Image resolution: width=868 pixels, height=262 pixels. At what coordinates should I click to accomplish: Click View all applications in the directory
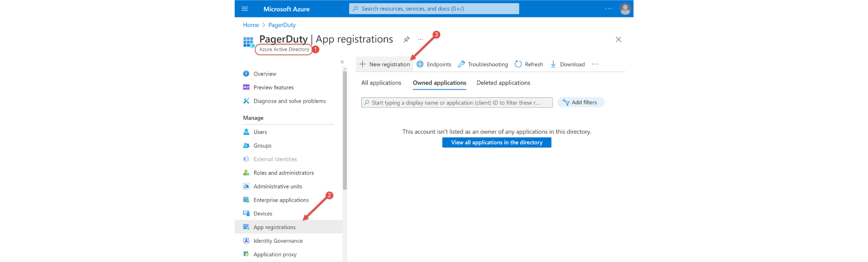(496, 142)
